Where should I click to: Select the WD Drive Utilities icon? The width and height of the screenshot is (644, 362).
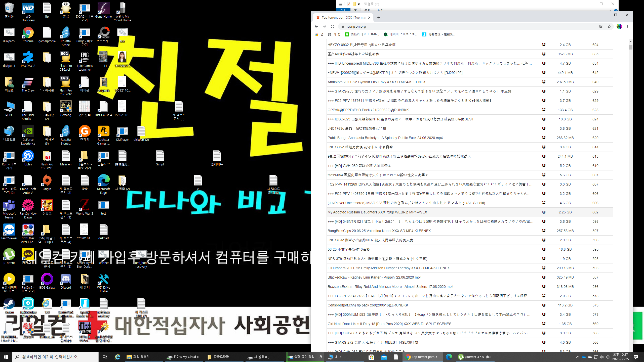coord(103,283)
